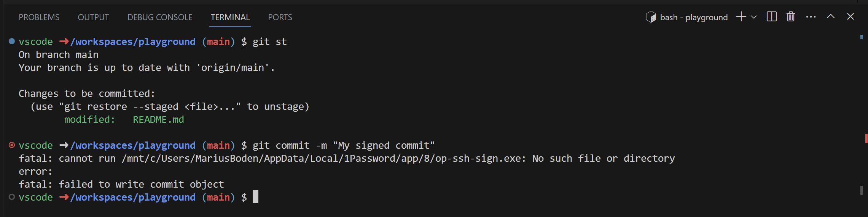The image size is (868, 217).
Task: Open the DEBUG CONSOLE tab
Action: coord(160,17)
